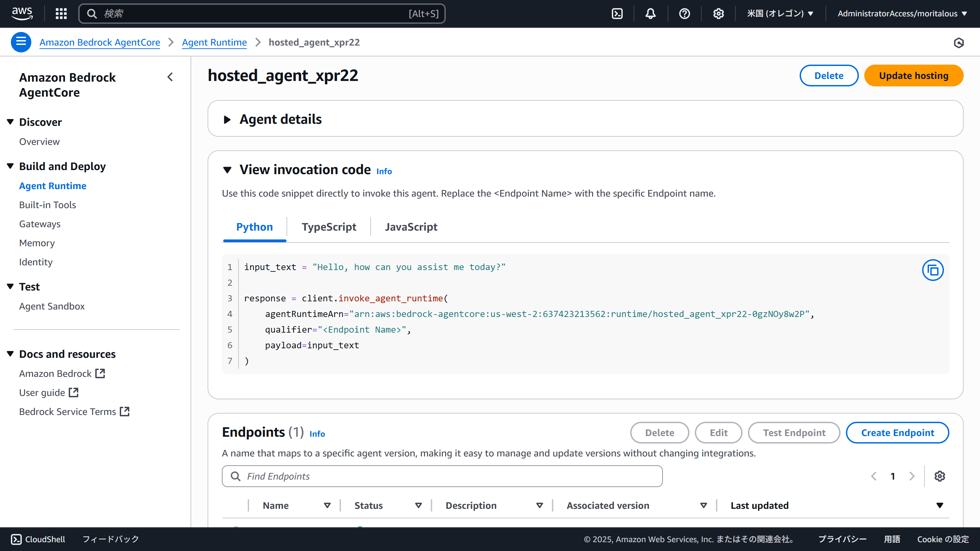Copy the Python invocation code snippet

coord(932,270)
